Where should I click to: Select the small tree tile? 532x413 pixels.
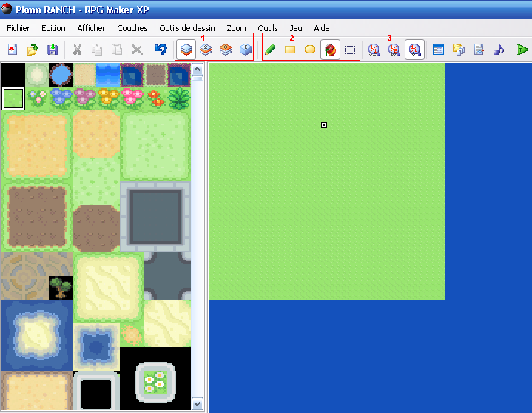61,288
